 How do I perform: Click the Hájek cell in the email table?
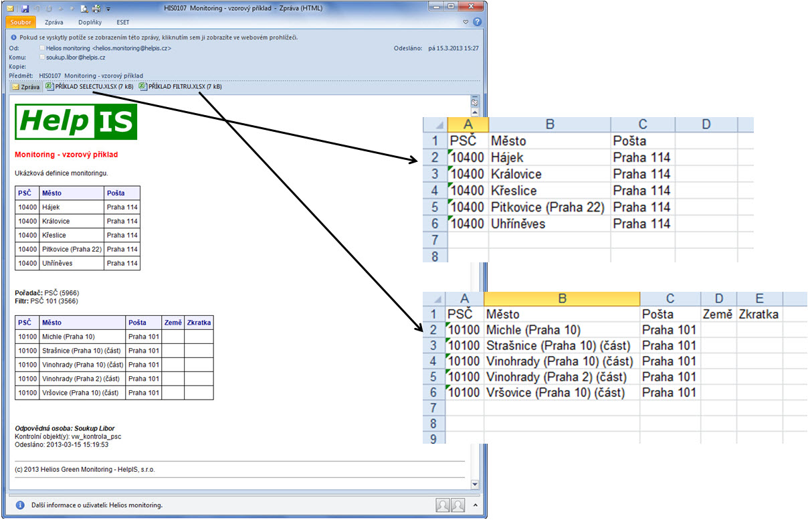click(72, 207)
